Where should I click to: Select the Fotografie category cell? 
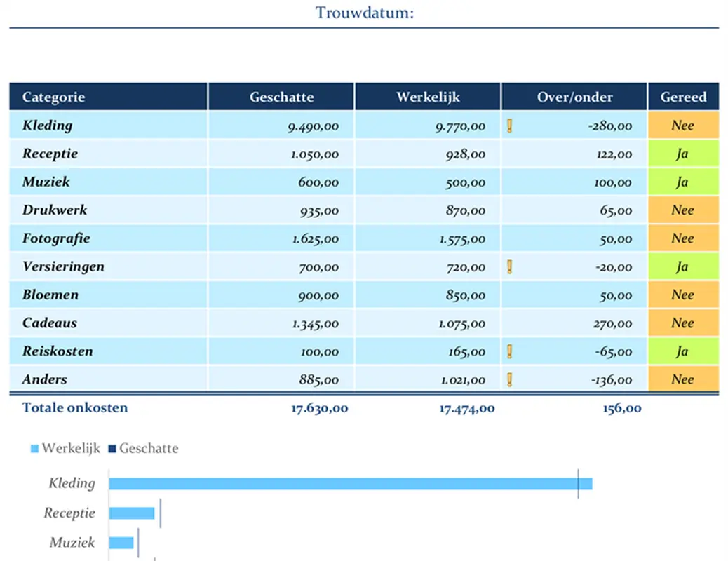click(56, 238)
